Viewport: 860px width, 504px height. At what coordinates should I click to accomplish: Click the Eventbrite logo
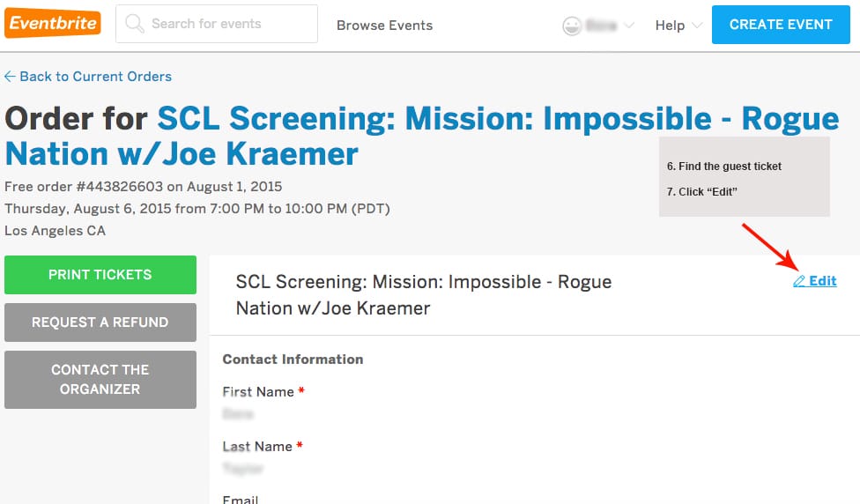coord(53,24)
